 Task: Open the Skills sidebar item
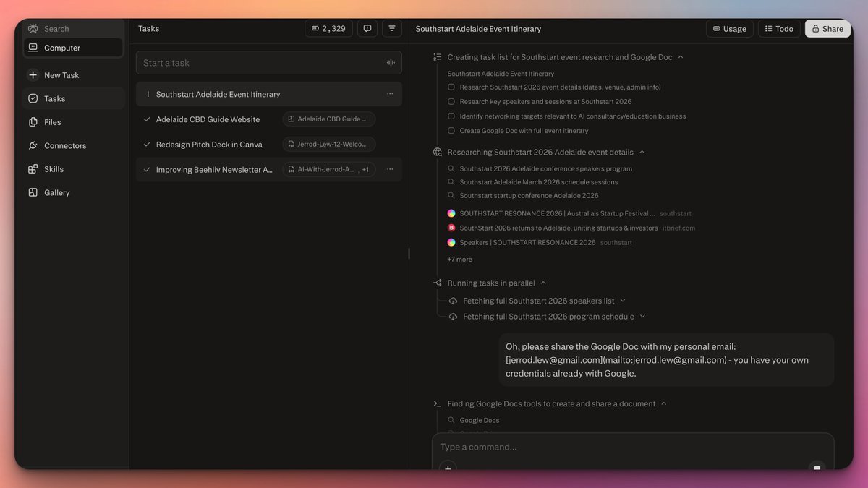point(72,169)
